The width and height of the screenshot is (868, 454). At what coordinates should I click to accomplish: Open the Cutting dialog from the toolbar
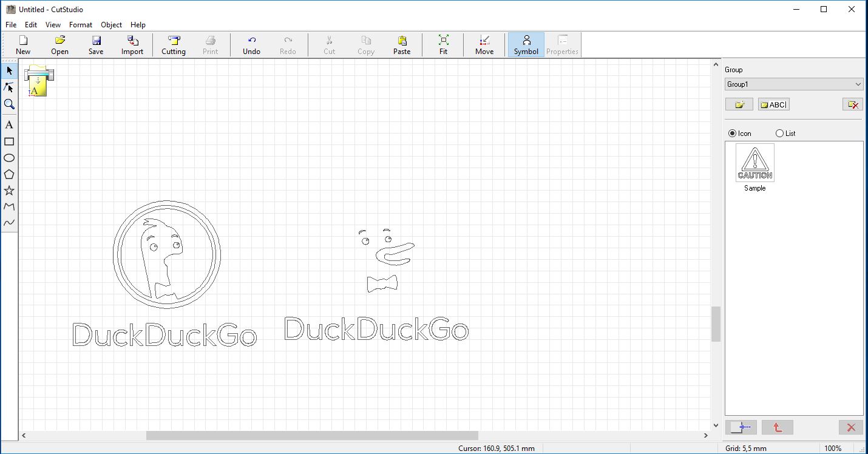[x=173, y=44]
